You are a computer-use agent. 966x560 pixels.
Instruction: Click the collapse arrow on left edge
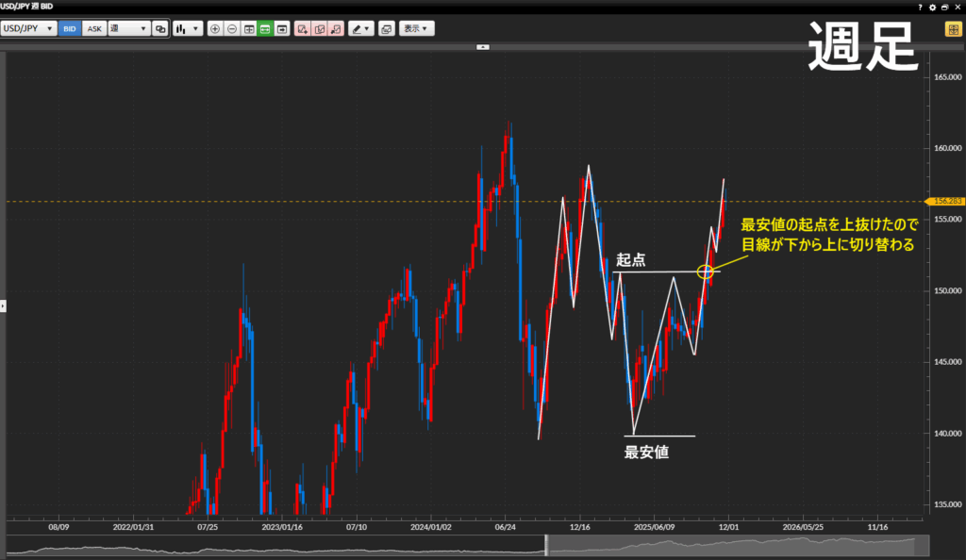(x=3, y=306)
